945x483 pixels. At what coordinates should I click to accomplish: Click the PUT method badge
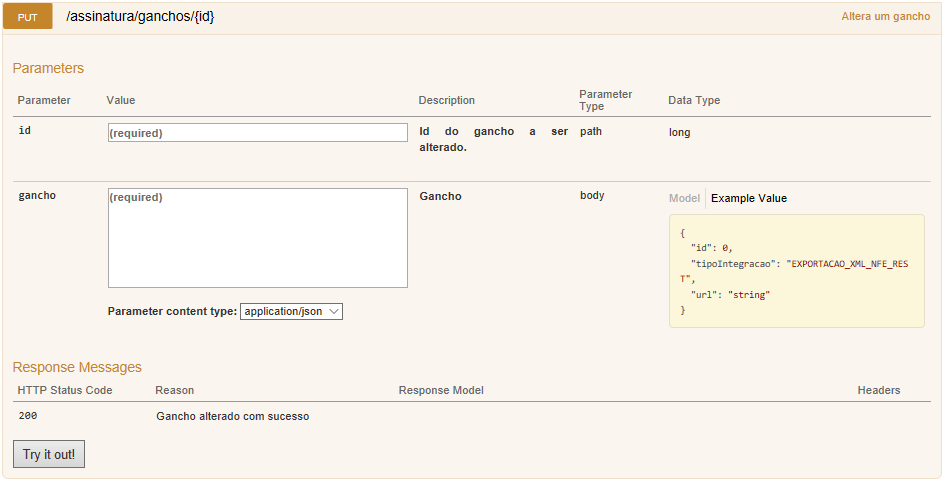tap(27, 18)
